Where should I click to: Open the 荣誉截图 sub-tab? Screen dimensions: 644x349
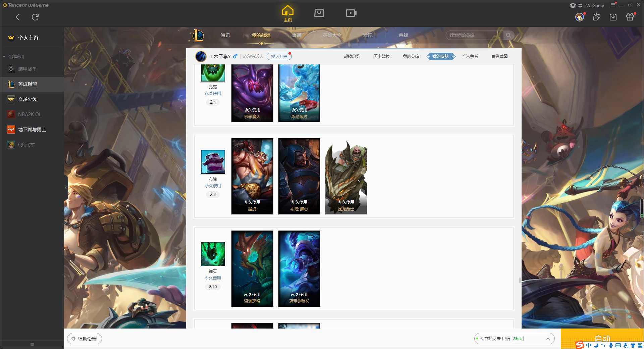(499, 56)
